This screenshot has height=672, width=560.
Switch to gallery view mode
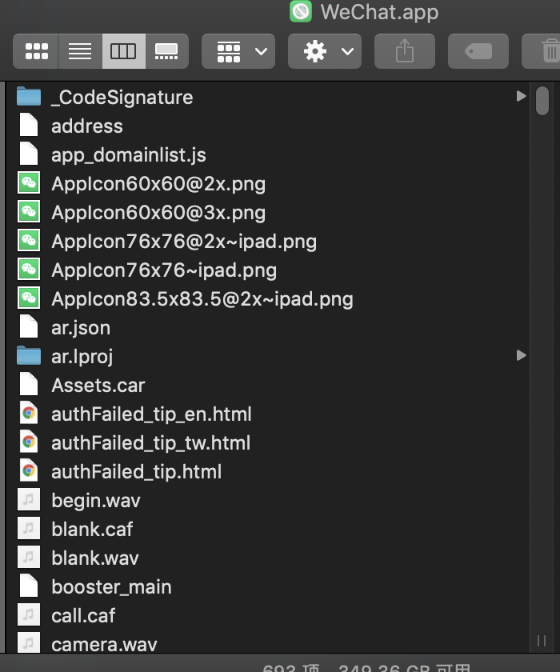(167, 51)
